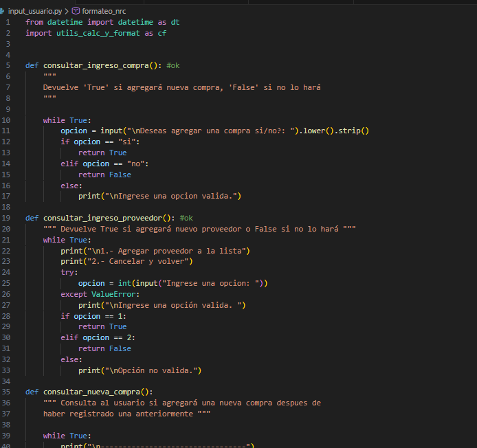Viewport: 477px width, 448px height.
Task: Click line number 35 in gutter
Action: [x=8, y=392]
